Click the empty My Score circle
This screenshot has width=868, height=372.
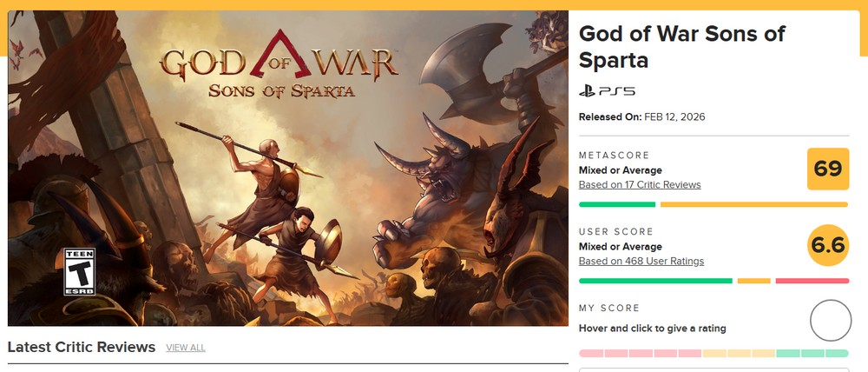point(830,321)
